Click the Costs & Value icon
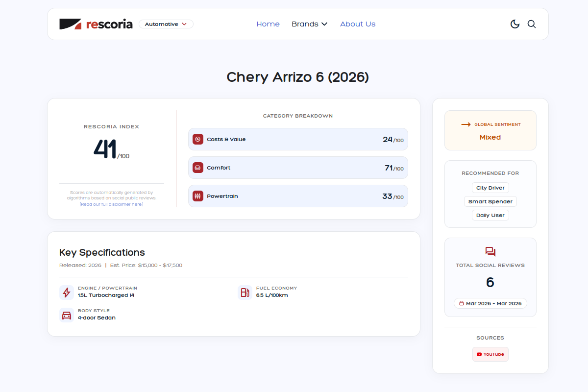Image resolution: width=588 pixels, height=392 pixels. tap(198, 139)
